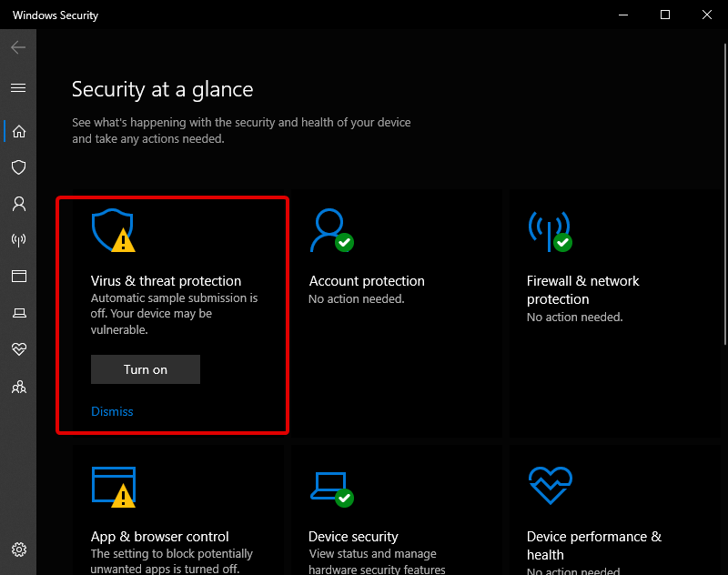This screenshot has height=575, width=728.
Task: Close the Windows Security window
Action: pyautogui.click(x=707, y=15)
